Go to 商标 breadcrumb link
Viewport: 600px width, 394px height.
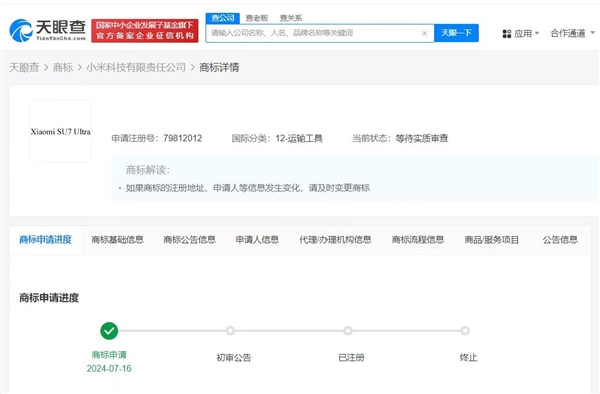pyautogui.click(x=63, y=67)
